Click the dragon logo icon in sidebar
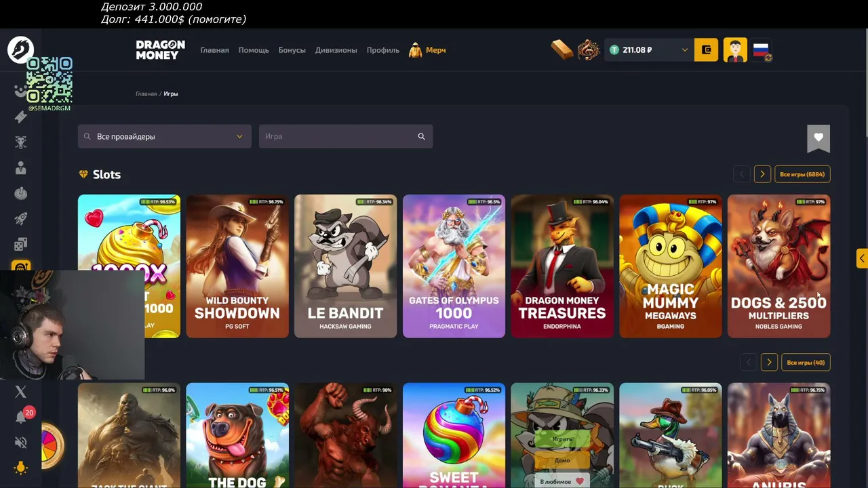This screenshot has height=488, width=868. tap(20, 49)
